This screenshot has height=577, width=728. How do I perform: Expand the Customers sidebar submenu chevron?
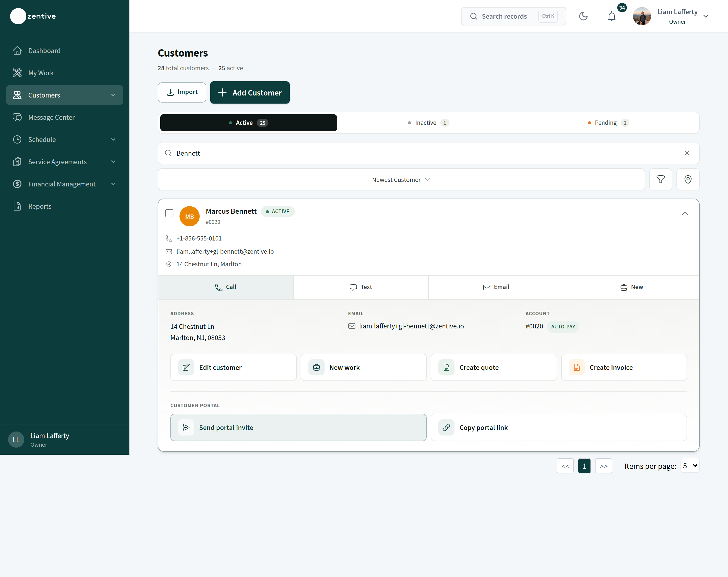click(x=113, y=95)
